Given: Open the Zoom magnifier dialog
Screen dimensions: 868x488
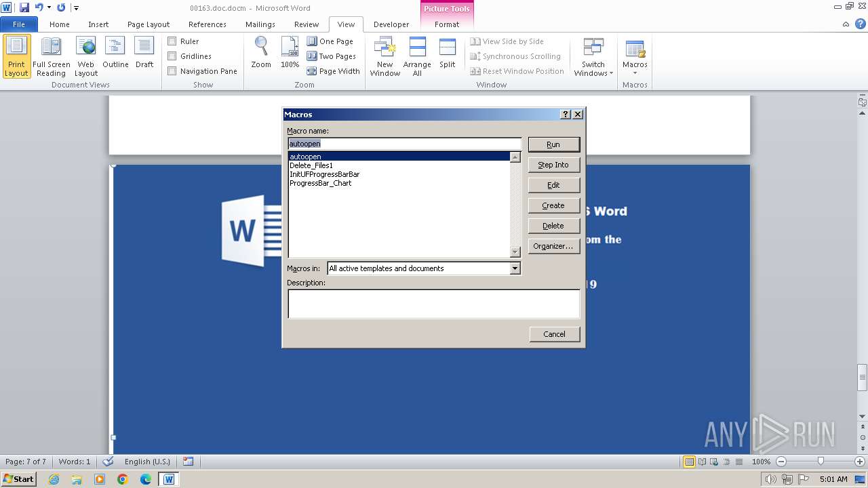Looking at the screenshot, I should pyautogui.click(x=261, y=53).
